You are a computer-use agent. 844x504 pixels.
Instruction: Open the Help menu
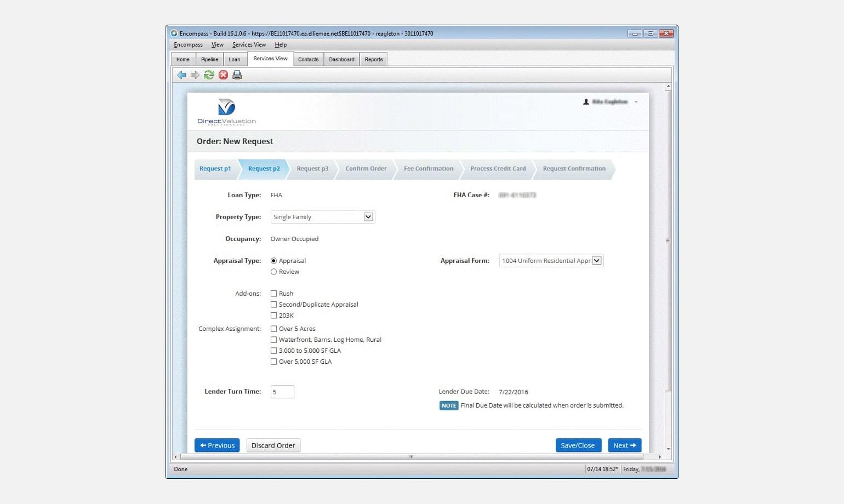click(281, 45)
